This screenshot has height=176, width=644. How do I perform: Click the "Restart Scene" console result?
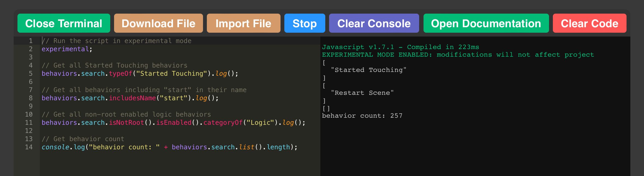pos(362,93)
